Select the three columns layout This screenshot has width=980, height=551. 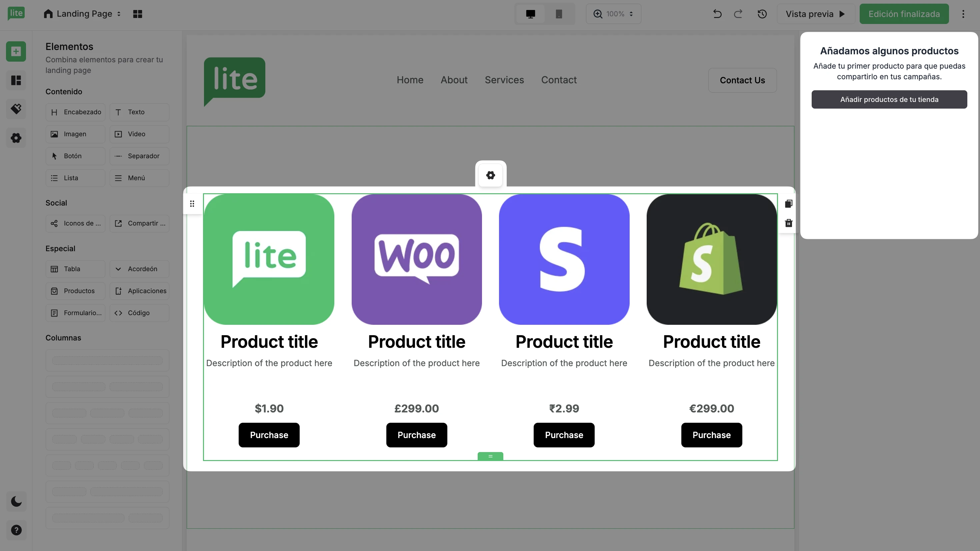coord(107,413)
